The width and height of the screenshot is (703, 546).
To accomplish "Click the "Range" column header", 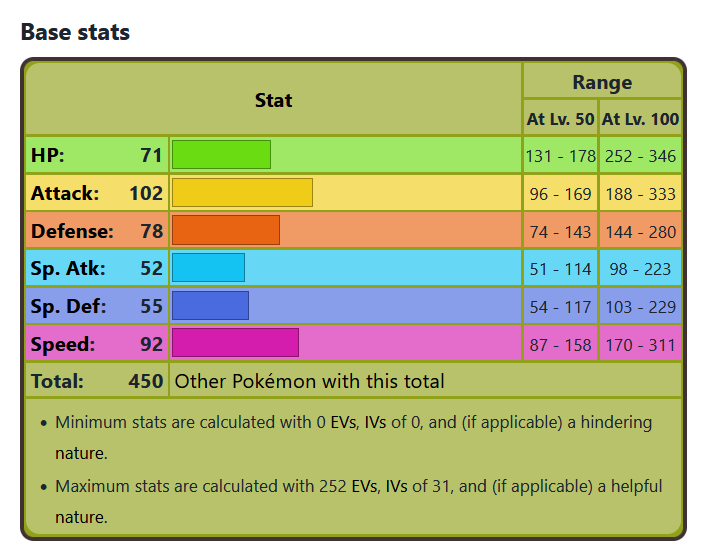I will (x=602, y=82).
